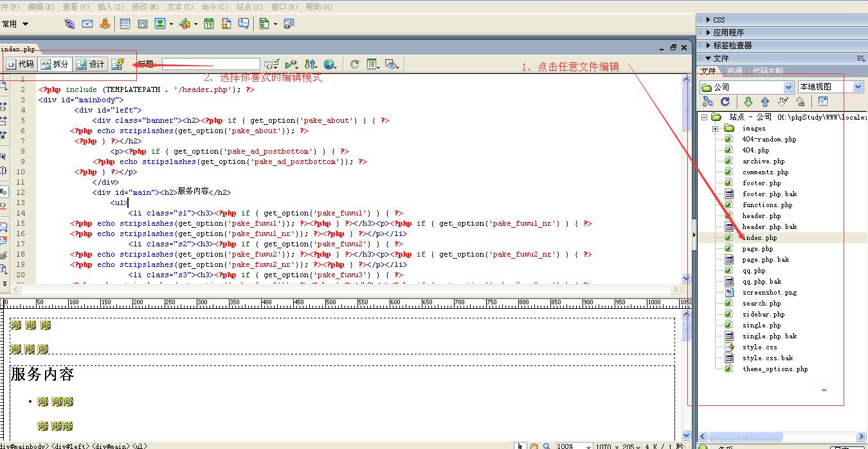Select screenshot.png in file tree
Viewport: 868px width, 449px height.
coord(769,292)
